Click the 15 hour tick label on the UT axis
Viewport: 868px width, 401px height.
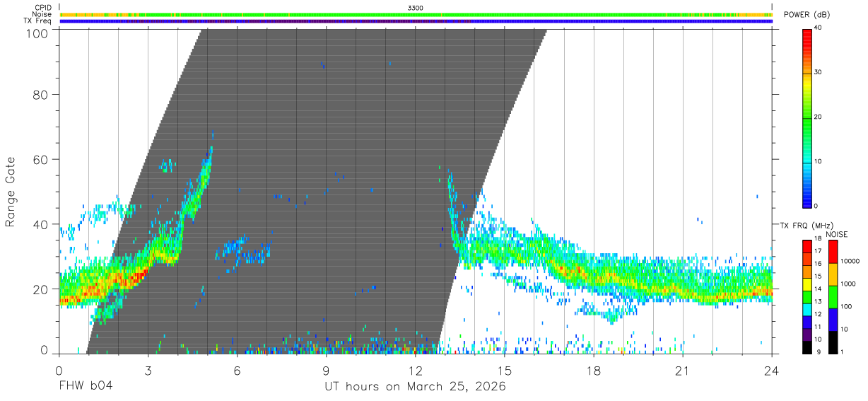(x=504, y=371)
